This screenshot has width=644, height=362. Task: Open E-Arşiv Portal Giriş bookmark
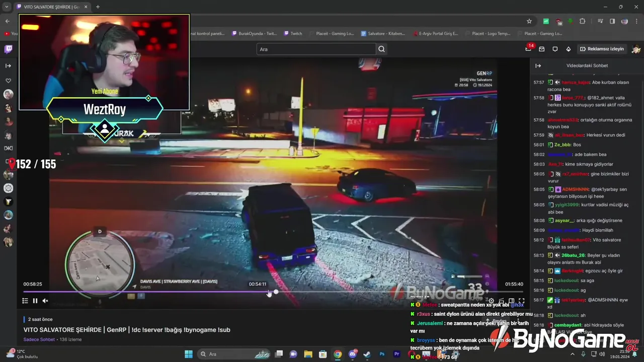(x=435, y=34)
